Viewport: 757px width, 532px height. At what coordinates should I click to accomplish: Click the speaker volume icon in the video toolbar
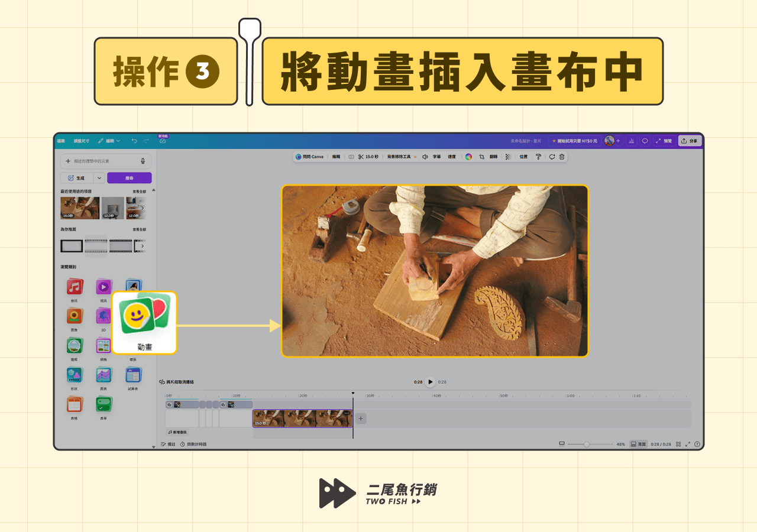425,157
